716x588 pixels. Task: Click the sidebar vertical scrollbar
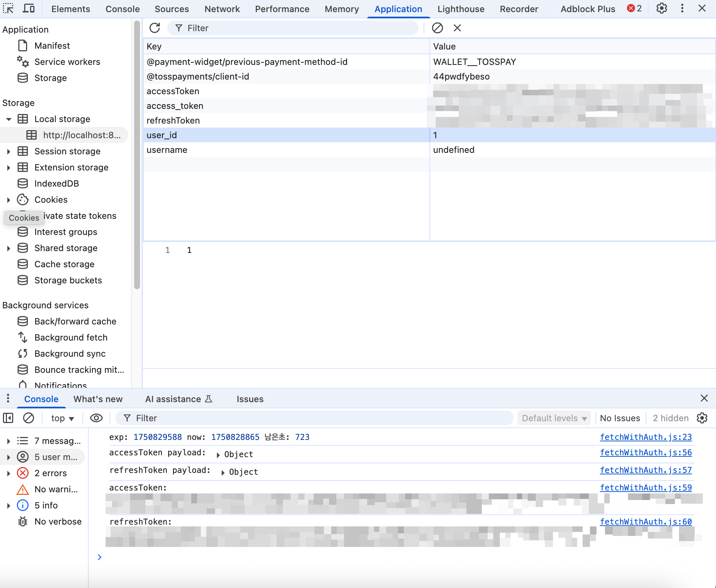pyautogui.click(x=137, y=155)
